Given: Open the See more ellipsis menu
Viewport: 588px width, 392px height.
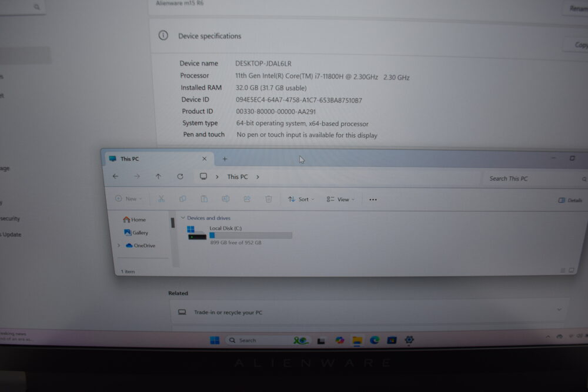Looking at the screenshot, I should click(373, 199).
